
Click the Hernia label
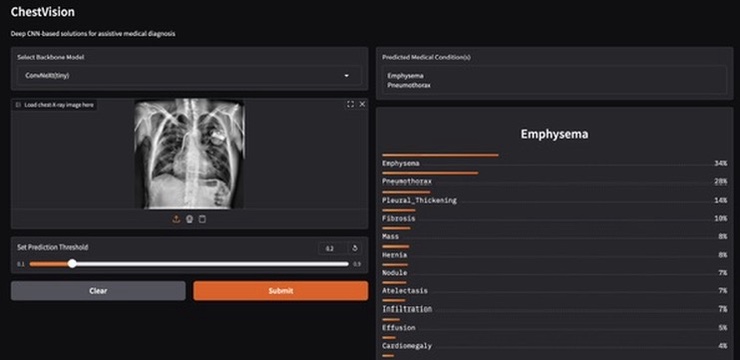point(395,255)
